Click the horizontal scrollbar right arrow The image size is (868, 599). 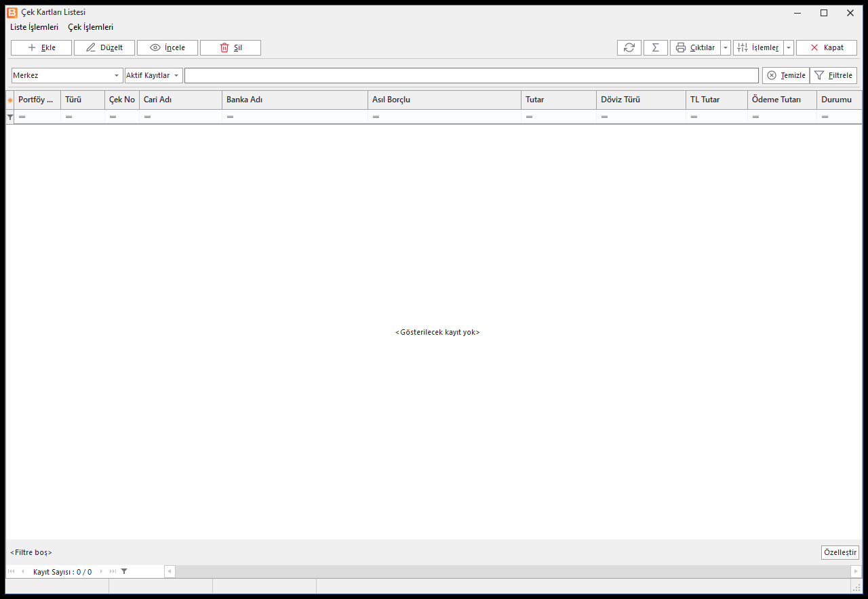tap(856, 571)
